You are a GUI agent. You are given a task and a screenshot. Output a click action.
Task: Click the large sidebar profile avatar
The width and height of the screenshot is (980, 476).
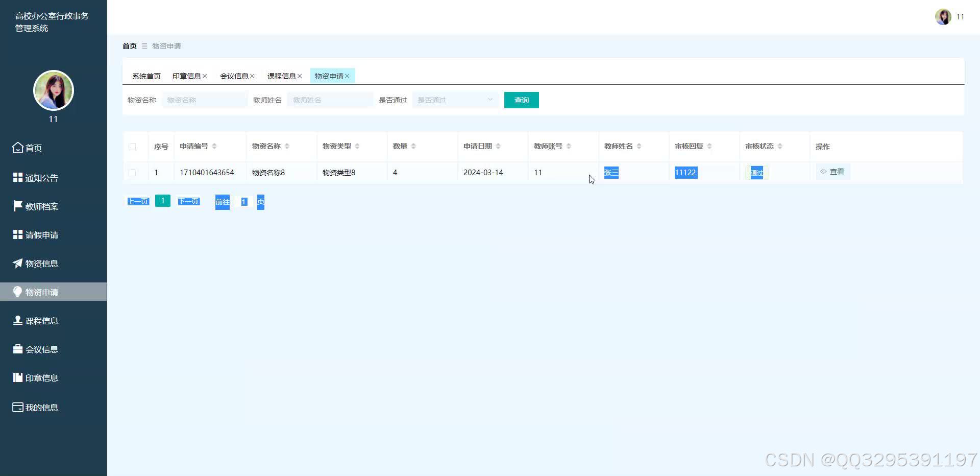coord(54,90)
